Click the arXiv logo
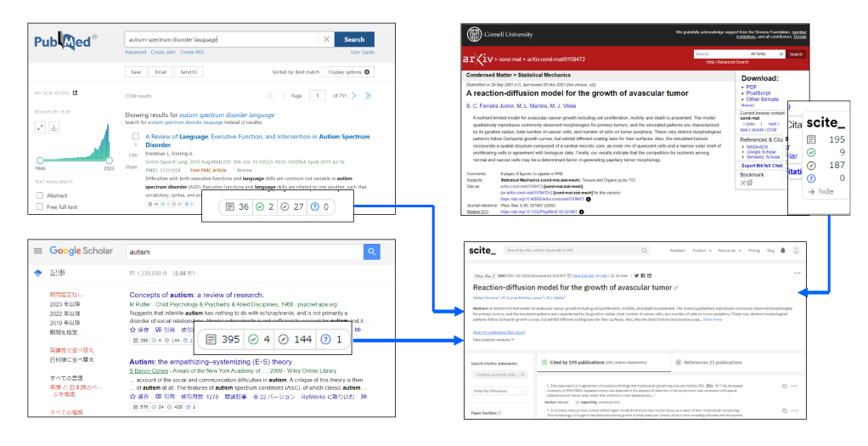Viewport: 868px width, 446px height. (477, 58)
